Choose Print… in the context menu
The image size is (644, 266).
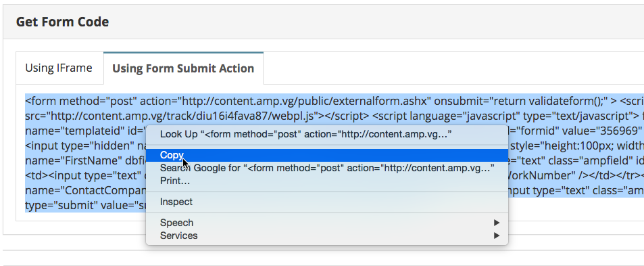click(x=327, y=181)
